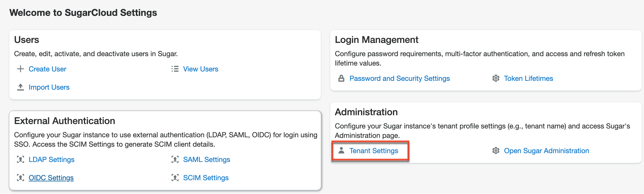Click the 'Create, edit, activate, and deactivate users' description
Screen dimensions: 644x194
click(x=96, y=54)
